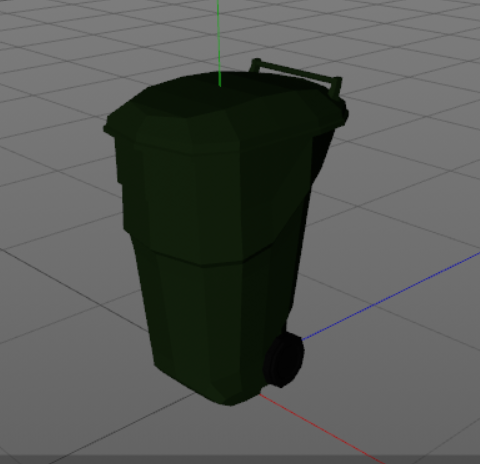Click the bin lid's top surface
The width and height of the screenshot is (480, 464).
click(x=213, y=95)
